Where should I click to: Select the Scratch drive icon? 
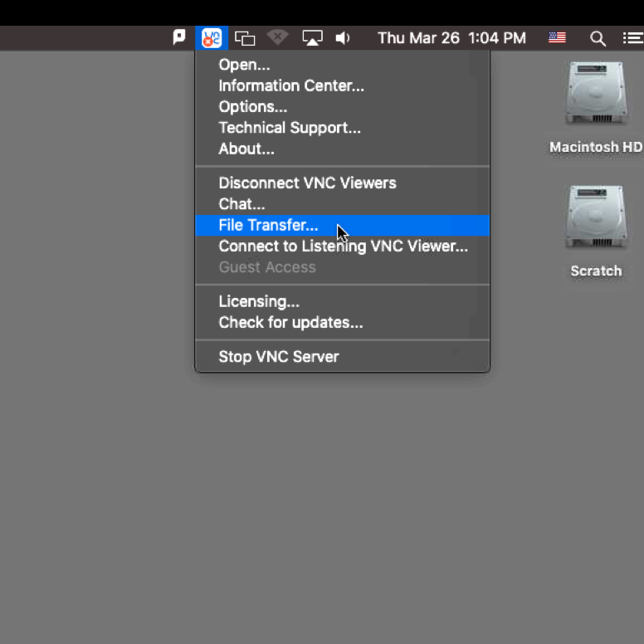[596, 217]
